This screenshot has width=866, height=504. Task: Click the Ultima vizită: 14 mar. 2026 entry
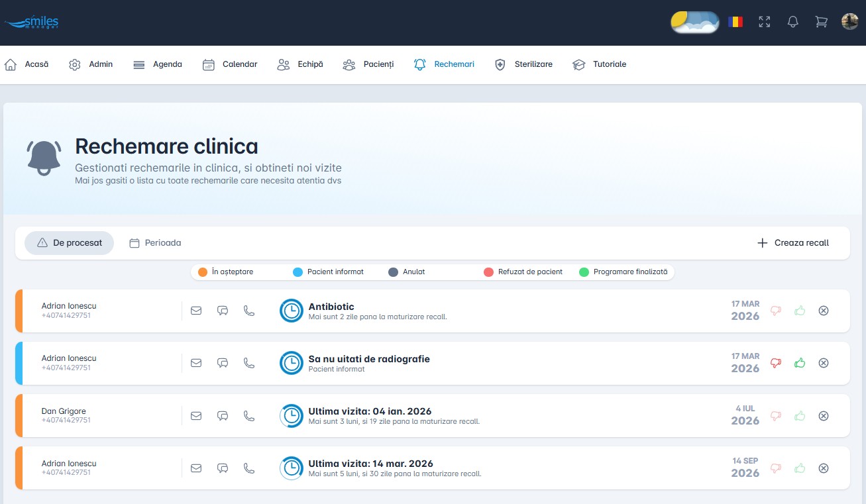pos(370,464)
